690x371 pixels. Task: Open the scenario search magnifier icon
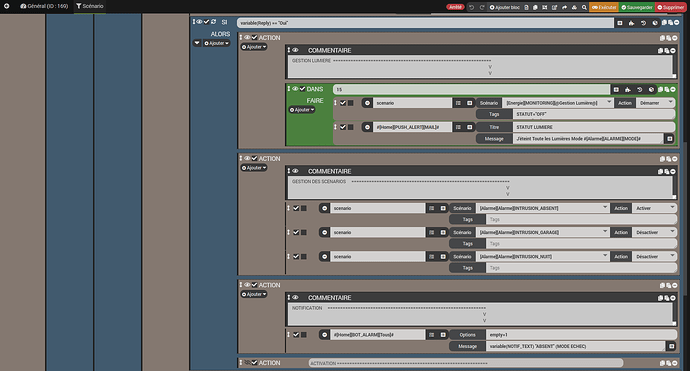(584, 7)
